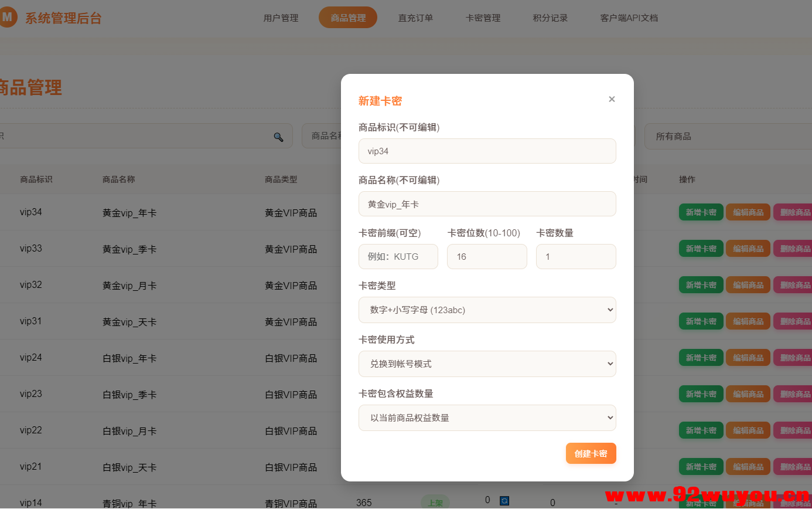Switch to the 用户管理 menu
This screenshot has width=812, height=509.
[281, 18]
